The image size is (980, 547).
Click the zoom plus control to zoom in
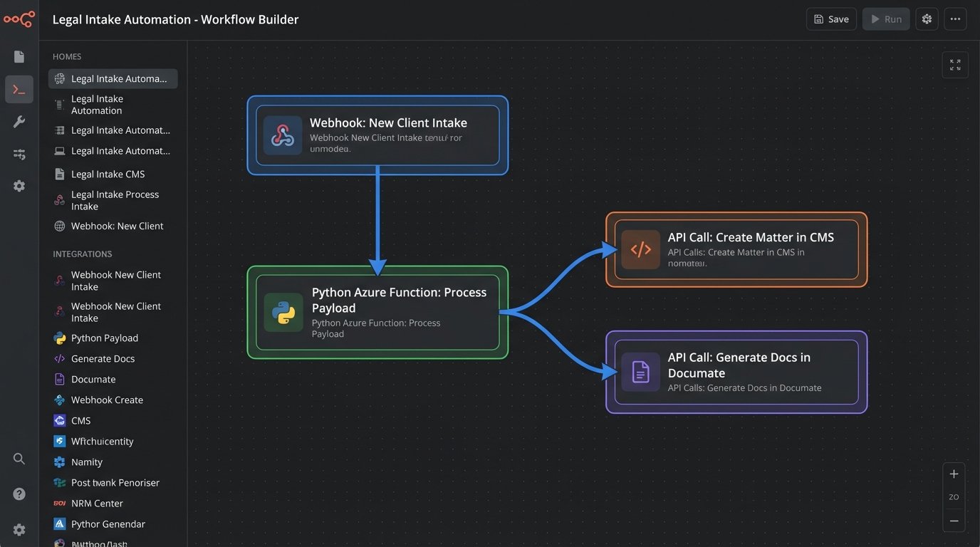tap(954, 473)
